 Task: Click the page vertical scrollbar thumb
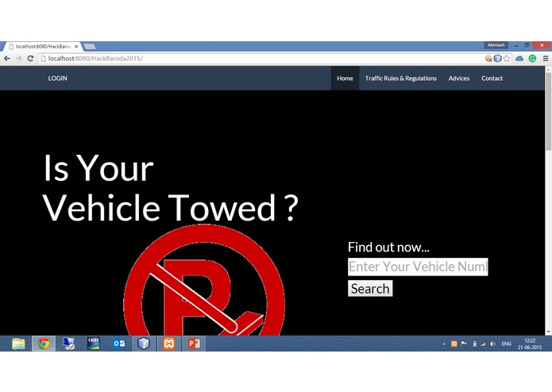point(549,111)
